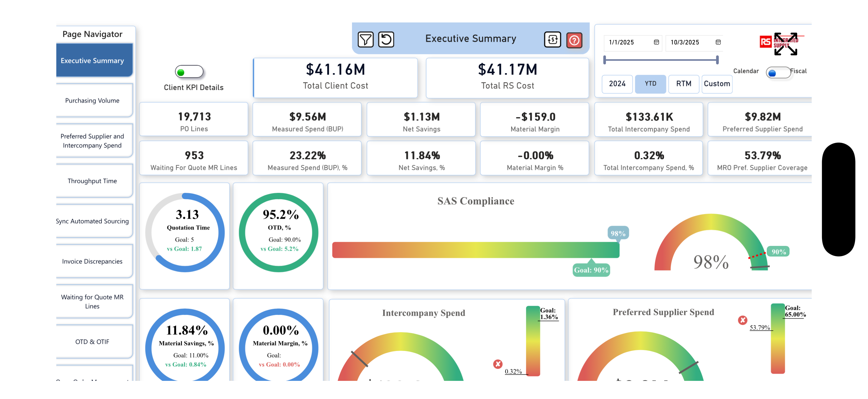Screen dimensions: 868x399
Task: Click the 53.79% MRO Pref. Supplier Coverage card
Action: [760, 158]
